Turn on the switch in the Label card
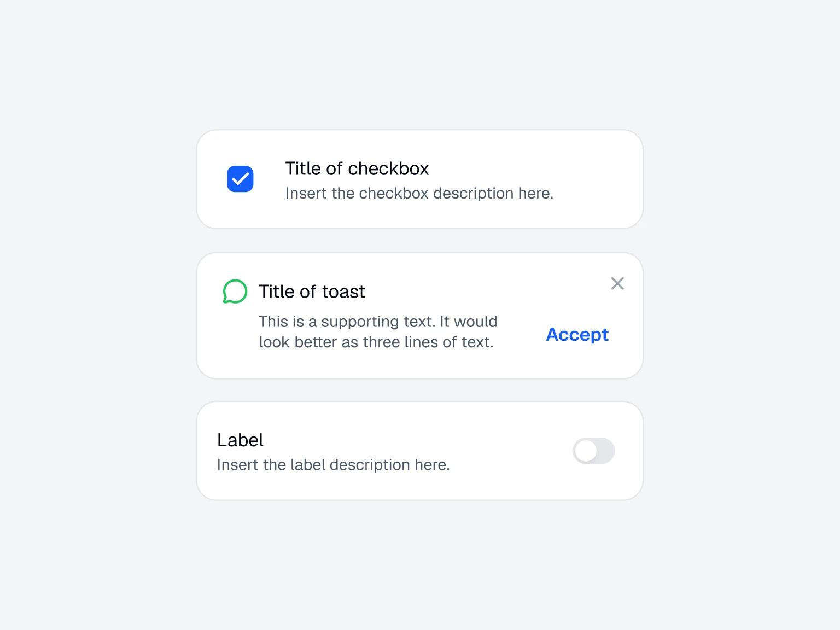The height and width of the screenshot is (630, 840). (594, 451)
